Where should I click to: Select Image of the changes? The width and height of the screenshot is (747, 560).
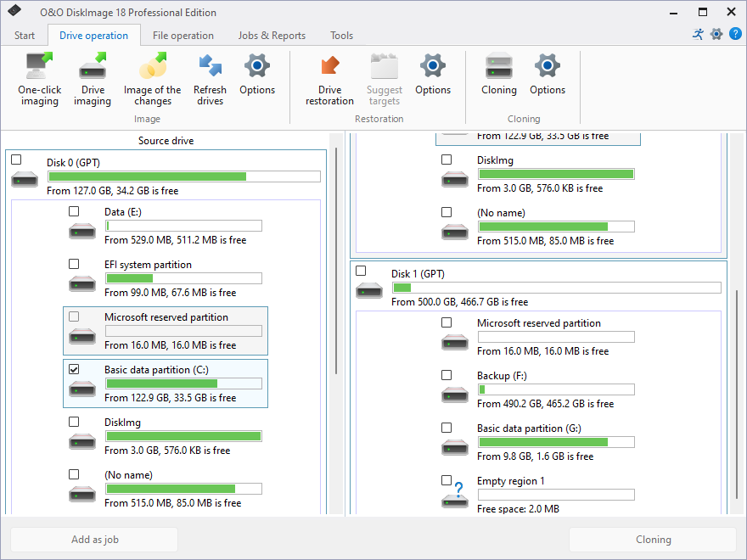click(x=153, y=80)
